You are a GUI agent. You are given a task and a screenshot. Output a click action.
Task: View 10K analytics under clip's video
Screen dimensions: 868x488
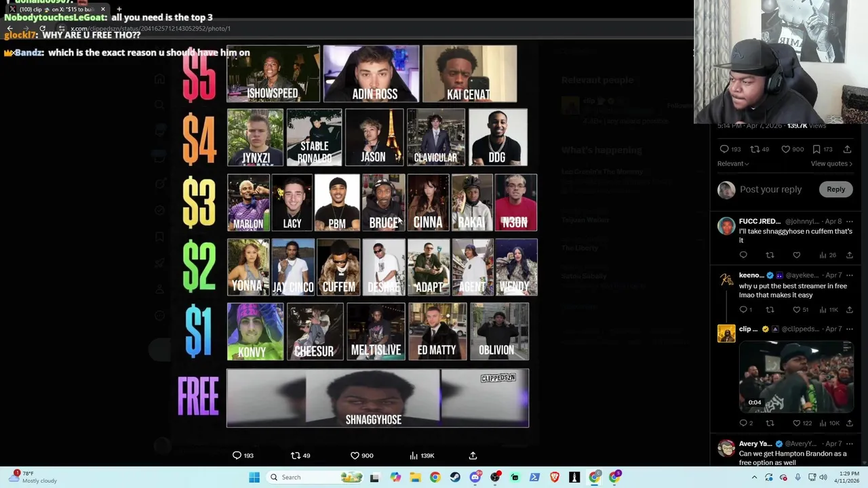(x=829, y=423)
